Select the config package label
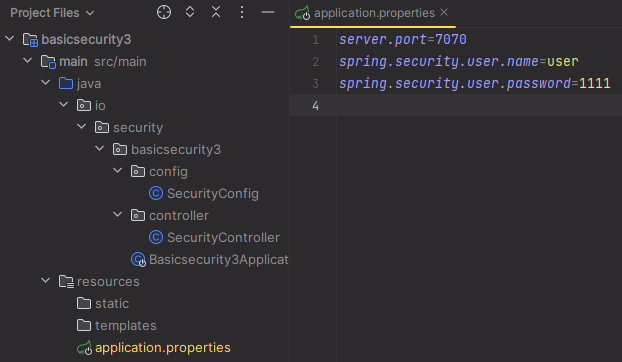 click(168, 172)
